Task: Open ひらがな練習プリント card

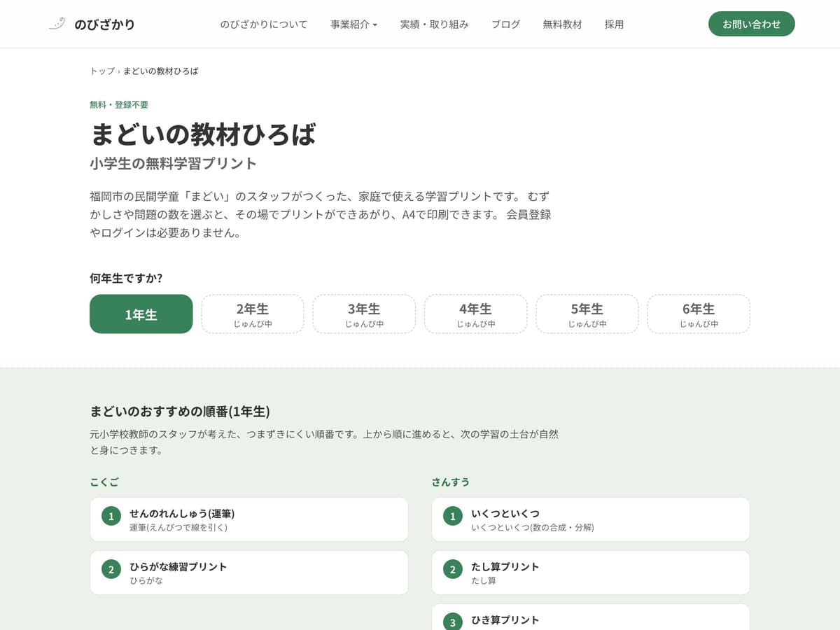Action: [x=248, y=573]
